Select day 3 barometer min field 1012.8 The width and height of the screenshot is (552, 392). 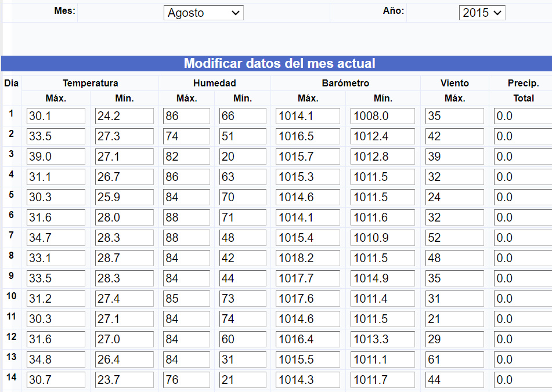tap(383, 157)
